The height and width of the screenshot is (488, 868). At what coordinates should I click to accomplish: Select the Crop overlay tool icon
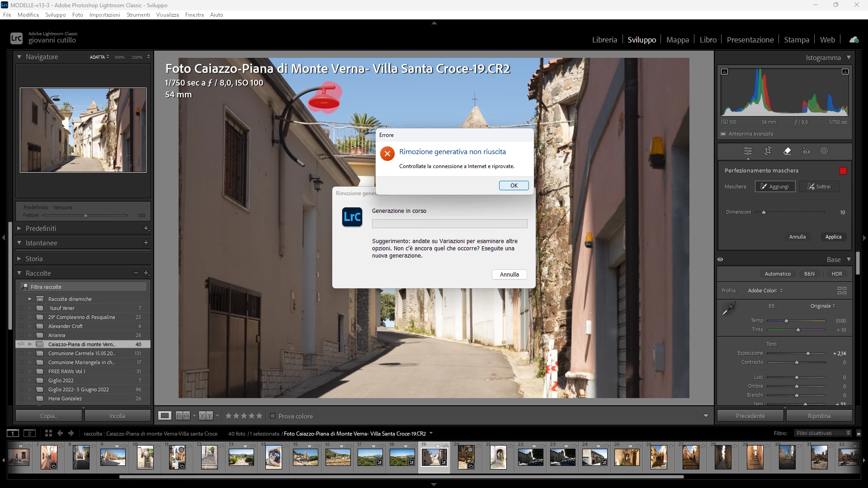768,151
